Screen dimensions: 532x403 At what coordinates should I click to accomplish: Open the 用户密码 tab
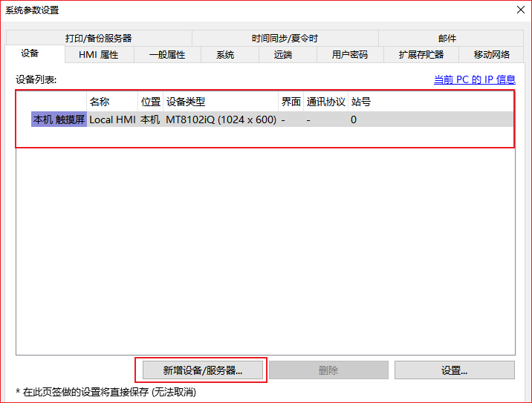[349, 55]
